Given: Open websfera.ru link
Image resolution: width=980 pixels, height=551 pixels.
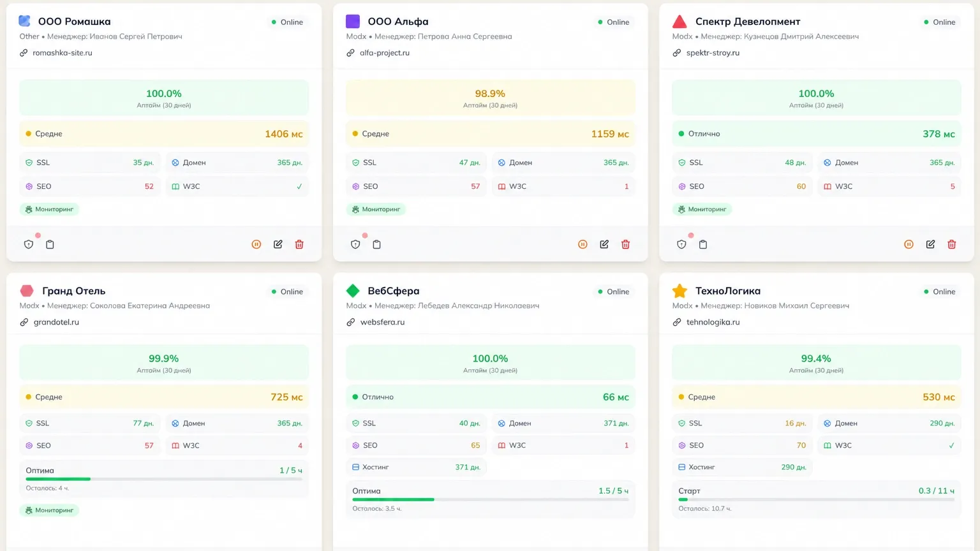Looking at the screenshot, I should (x=382, y=322).
